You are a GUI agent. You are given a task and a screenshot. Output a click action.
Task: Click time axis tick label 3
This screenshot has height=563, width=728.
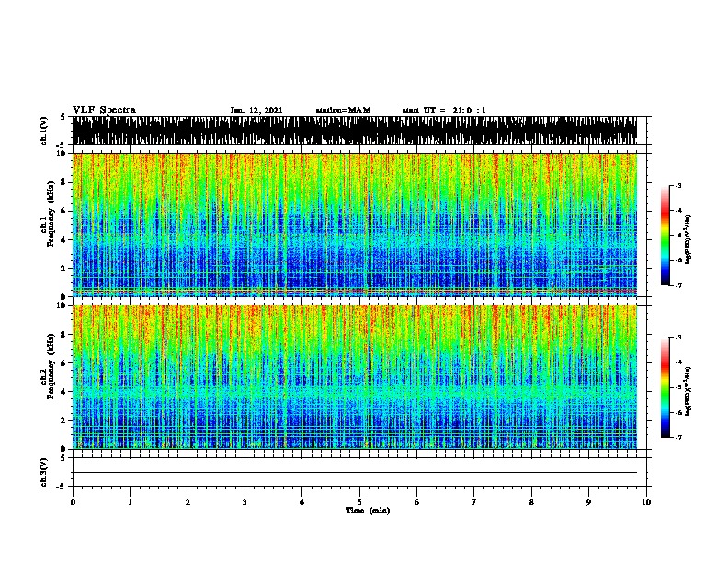(x=245, y=502)
